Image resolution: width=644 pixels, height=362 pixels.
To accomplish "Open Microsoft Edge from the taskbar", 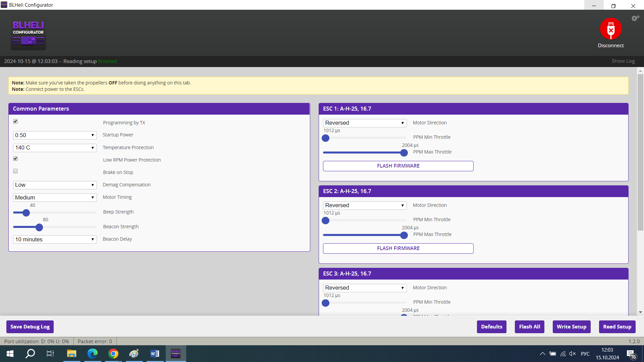I will click(x=92, y=354).
